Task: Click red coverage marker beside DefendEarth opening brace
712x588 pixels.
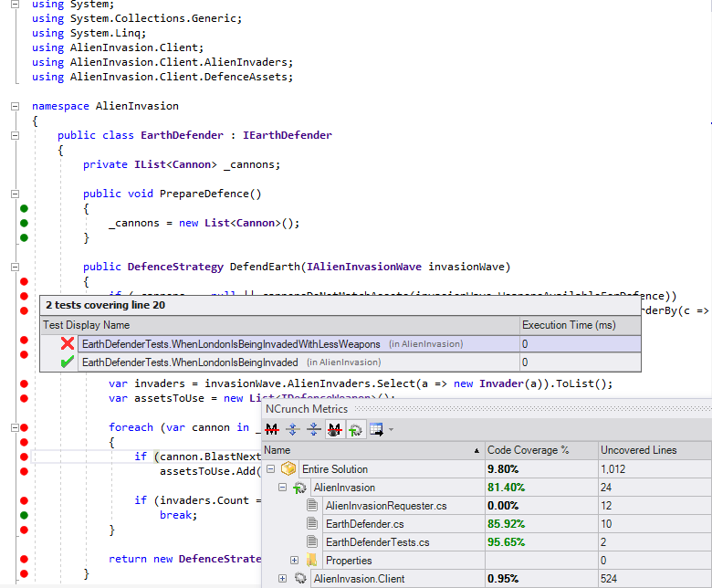Action: 24,281
